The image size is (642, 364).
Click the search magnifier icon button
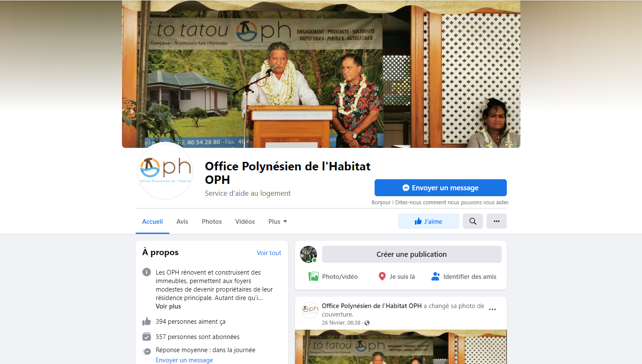[473, 221]
